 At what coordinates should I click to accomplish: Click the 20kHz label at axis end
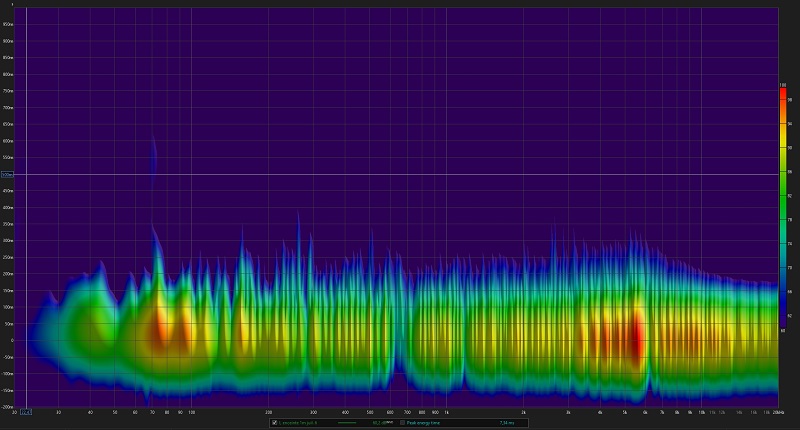[x=776, y=411]
